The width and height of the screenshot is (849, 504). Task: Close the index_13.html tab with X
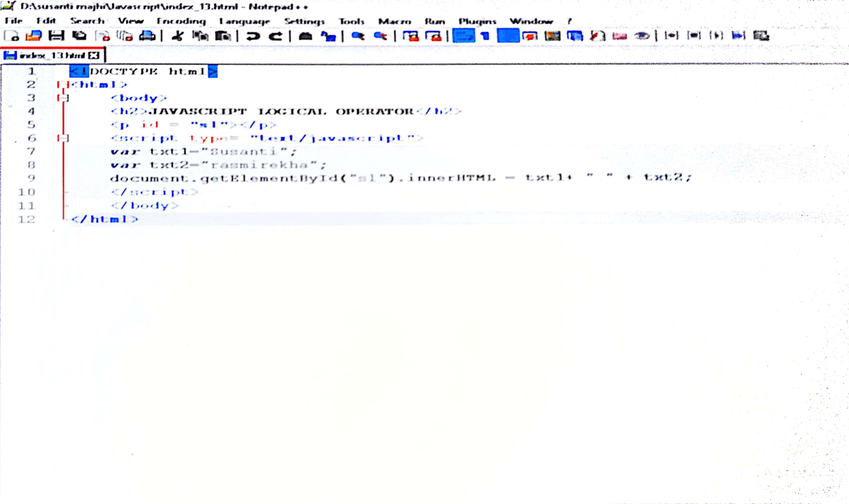click(x=93, y=55)
